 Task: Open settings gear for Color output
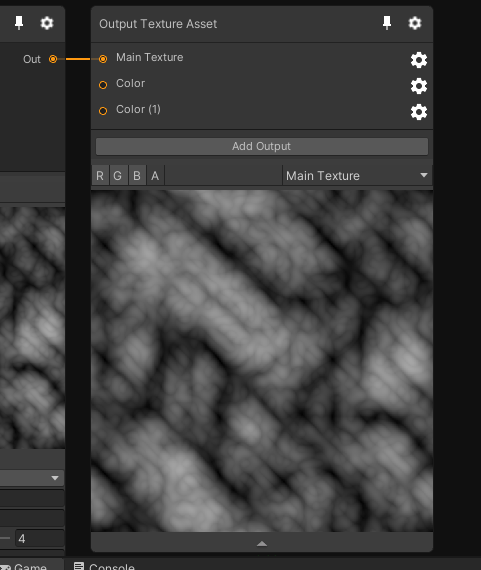pos(419,86)
